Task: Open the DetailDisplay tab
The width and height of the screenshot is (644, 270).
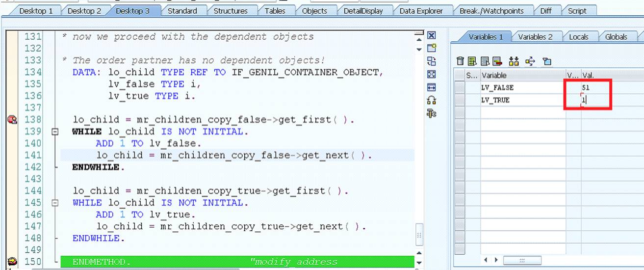Action: pos(363,10)
